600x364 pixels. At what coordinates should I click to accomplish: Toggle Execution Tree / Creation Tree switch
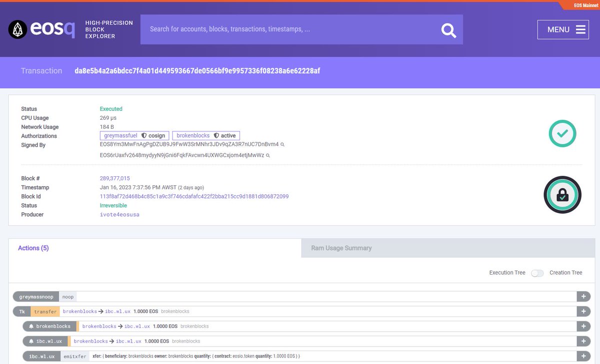click(x=537, y=273)
